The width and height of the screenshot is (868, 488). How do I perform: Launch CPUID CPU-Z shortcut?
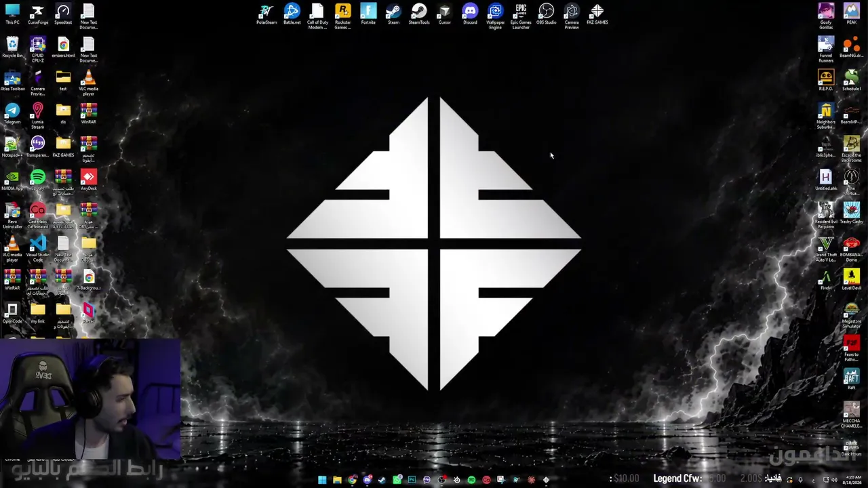tap(37, 49)
